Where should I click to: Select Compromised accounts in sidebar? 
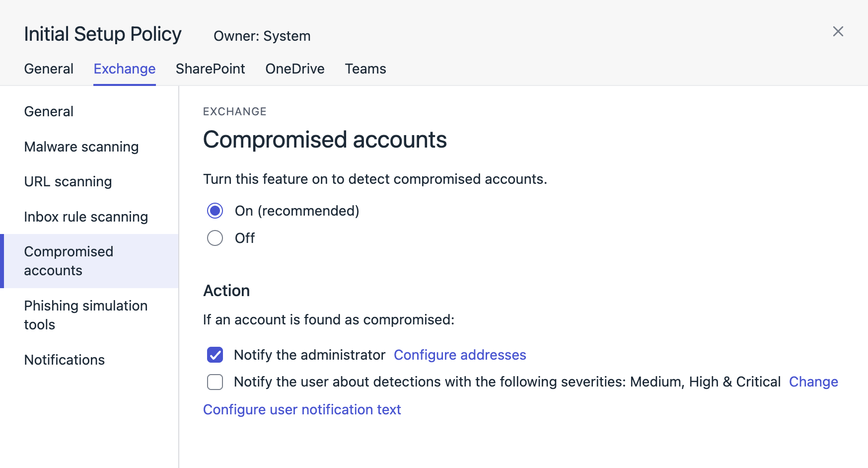tap(69, 261)
